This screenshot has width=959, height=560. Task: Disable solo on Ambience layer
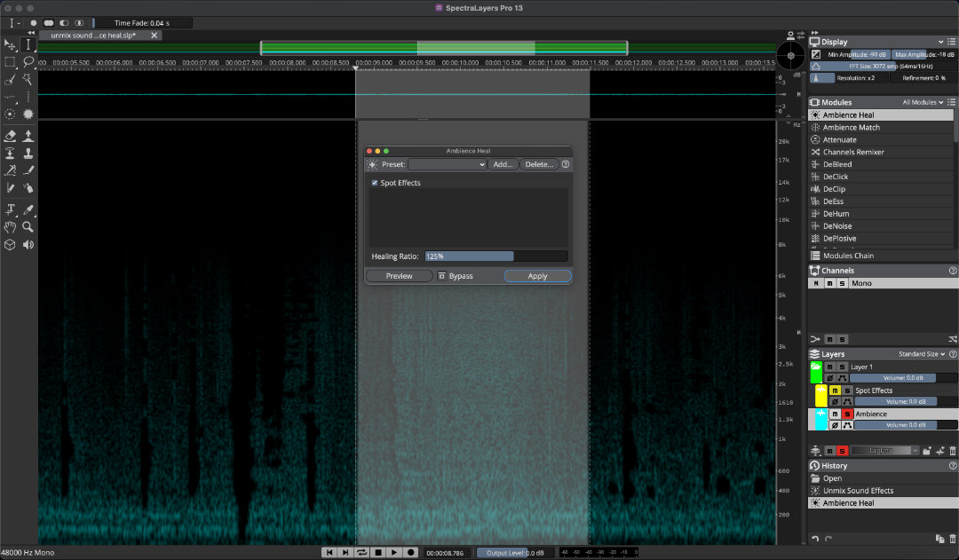847,414
